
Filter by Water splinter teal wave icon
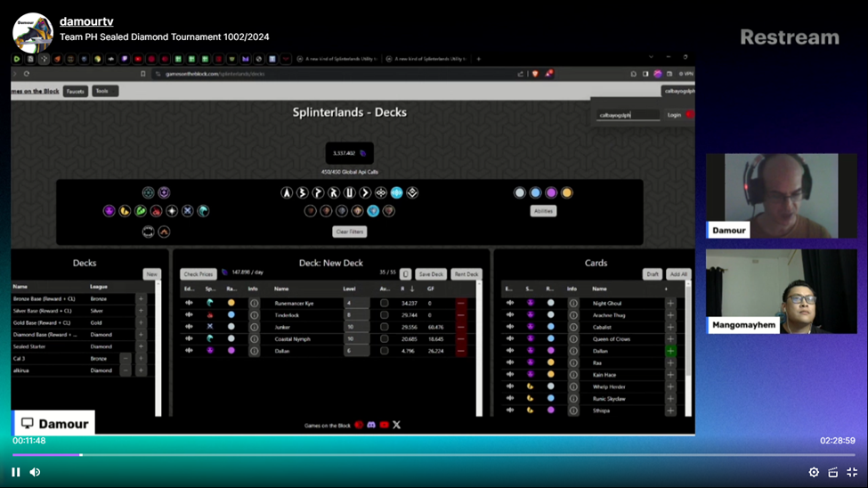point(203,211)
